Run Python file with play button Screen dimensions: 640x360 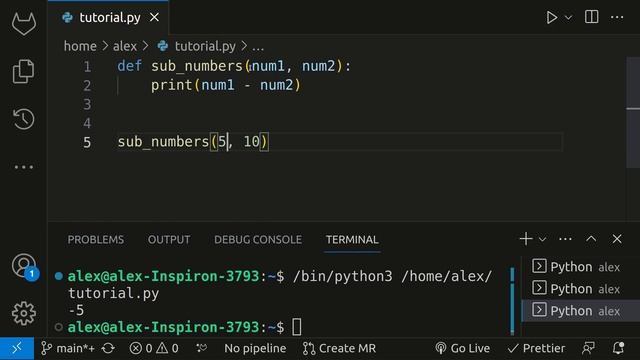551,18
